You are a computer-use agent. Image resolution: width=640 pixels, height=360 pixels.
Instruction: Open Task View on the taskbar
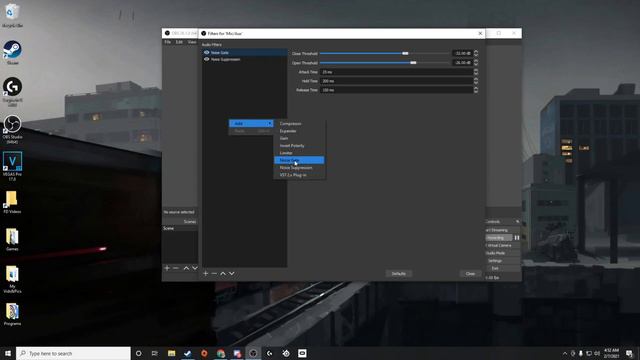[155, 353]
